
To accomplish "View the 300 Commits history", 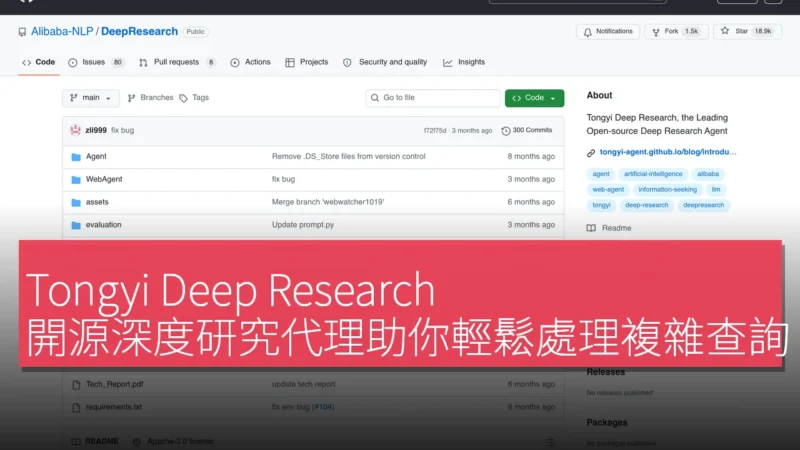I will click(x=527, y=131).
